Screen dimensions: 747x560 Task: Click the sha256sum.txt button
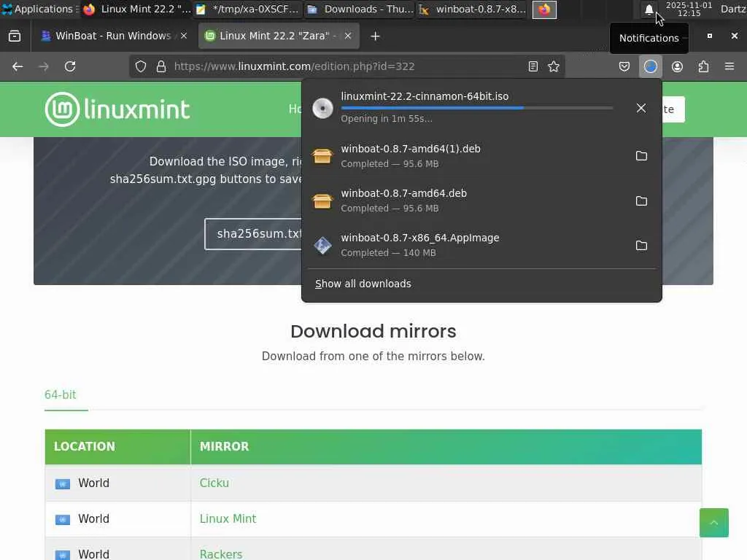(253, 234)
